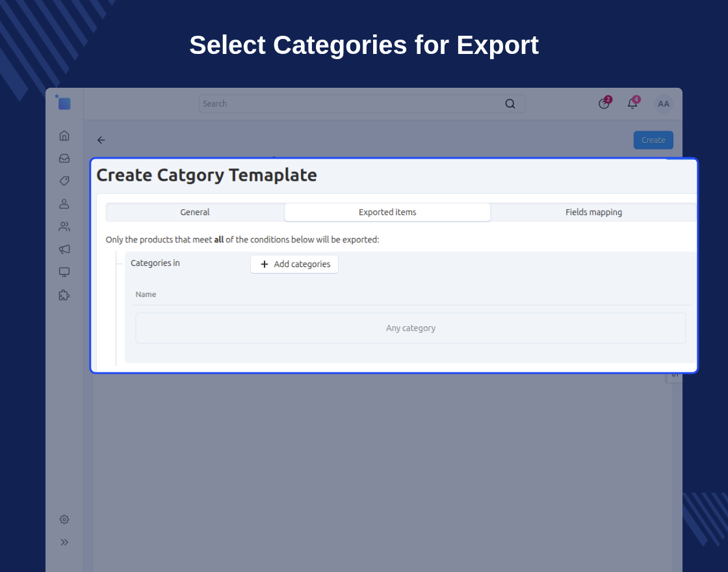Go back using the left arrow

101,140
